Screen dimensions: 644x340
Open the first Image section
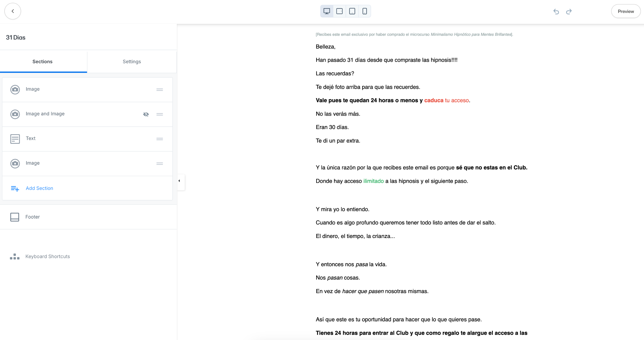click(x=32, y=89)
